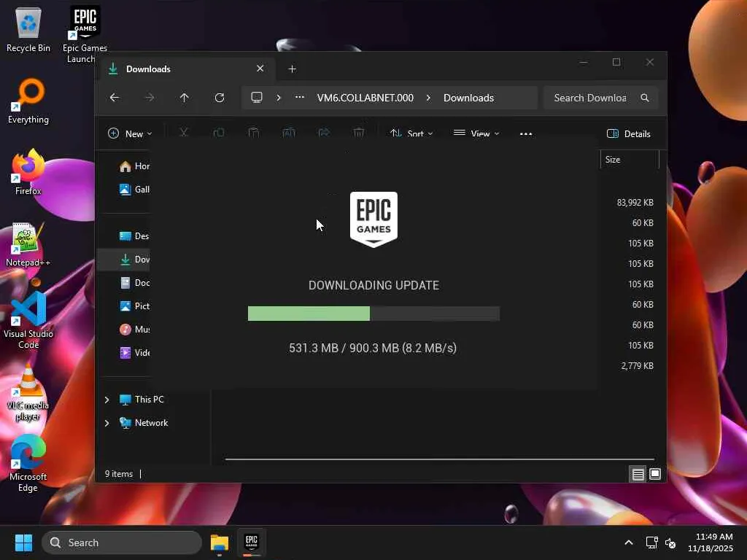This screenshot has width=747, height=560.
Task: Go back in File Explorer
Action: [115, 98]
